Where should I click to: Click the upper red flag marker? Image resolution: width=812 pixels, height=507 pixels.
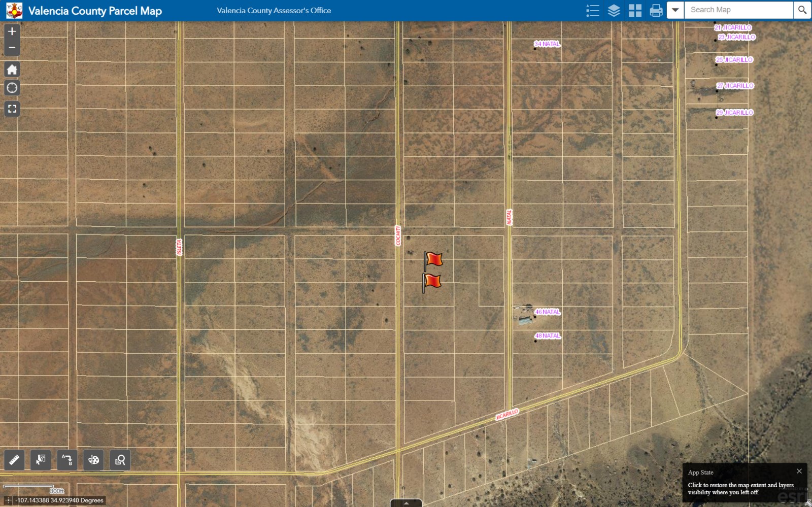pos(433,260)
